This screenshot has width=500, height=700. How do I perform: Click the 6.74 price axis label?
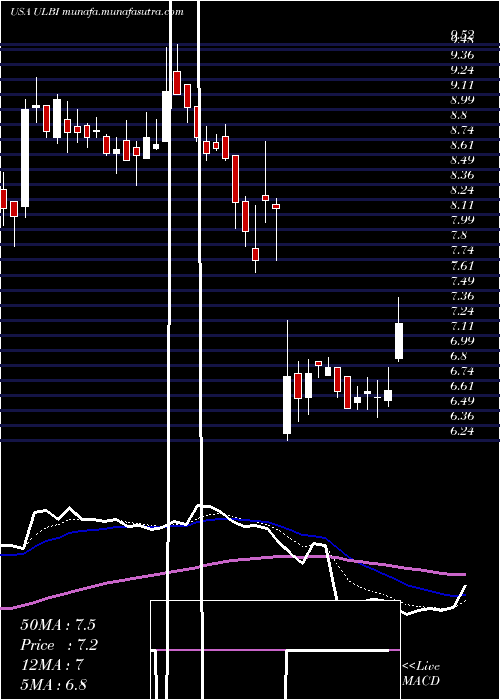462,371
